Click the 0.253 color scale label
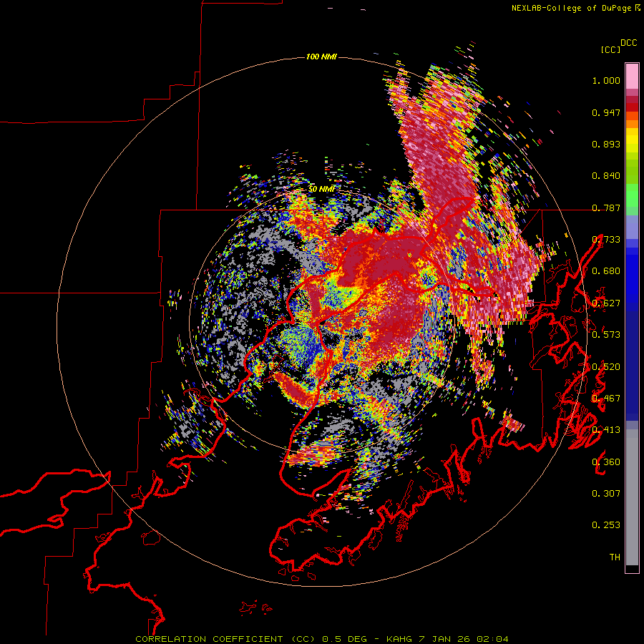644x644 pixels. click(x=606, y=525)
